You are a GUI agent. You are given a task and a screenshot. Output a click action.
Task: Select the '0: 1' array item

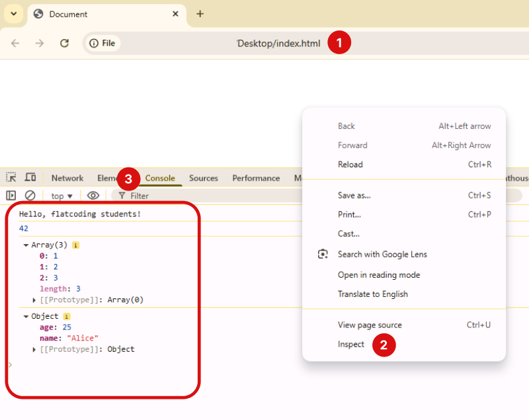point(48,256)
